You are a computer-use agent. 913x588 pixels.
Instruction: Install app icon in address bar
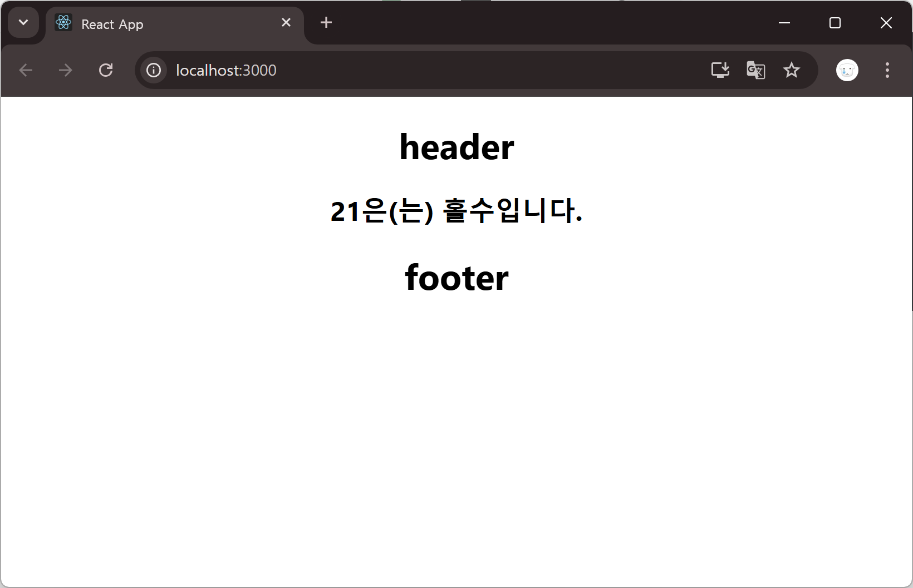[x=720, y=70]
